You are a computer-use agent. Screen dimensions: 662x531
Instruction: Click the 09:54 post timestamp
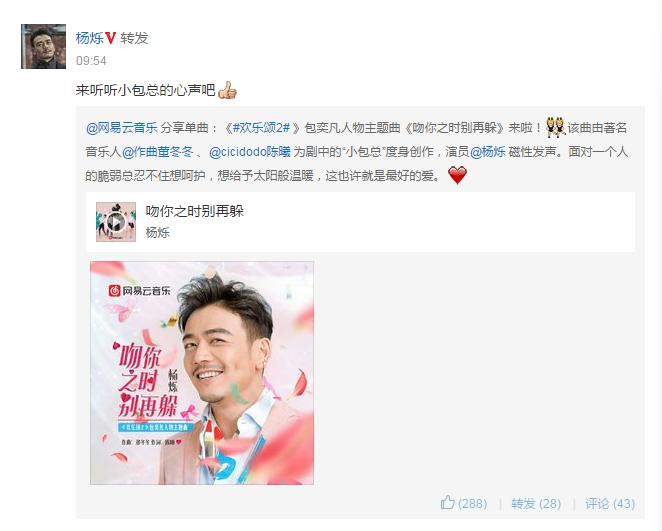(x=91, y=61)
